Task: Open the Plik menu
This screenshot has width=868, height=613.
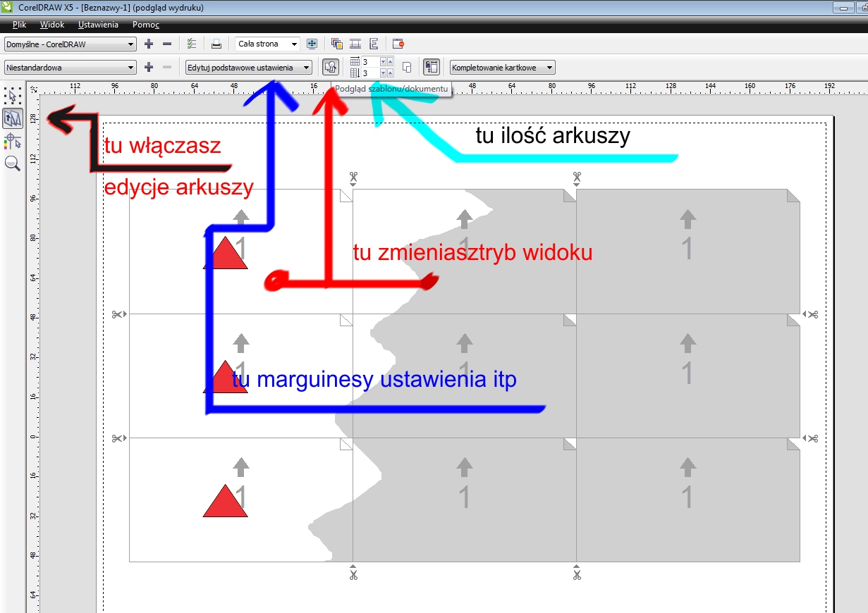Action: [x=19, y=25]
